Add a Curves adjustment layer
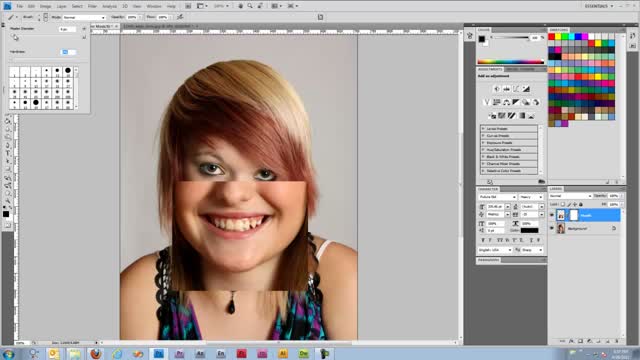Viewport: 640px width, 360px height. [x=516, y=89]
